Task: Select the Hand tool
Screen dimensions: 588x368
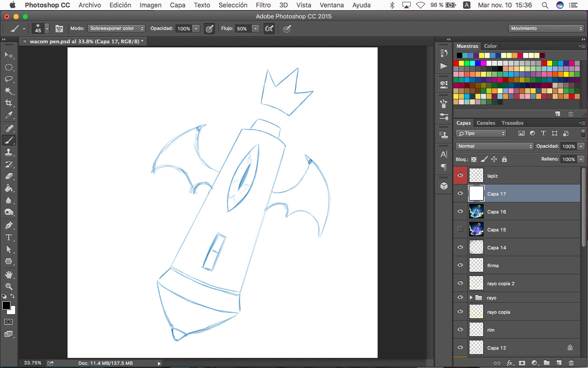Action: 9,275
